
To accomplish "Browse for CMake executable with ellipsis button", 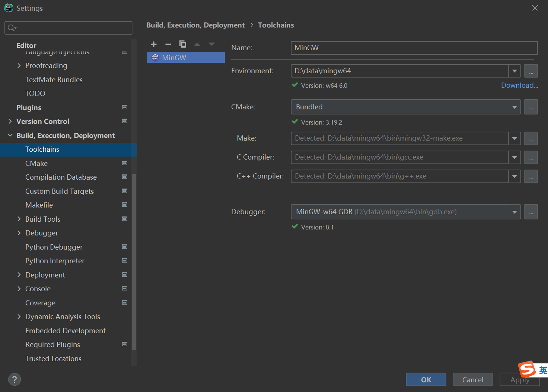I will tap(531, 107).
